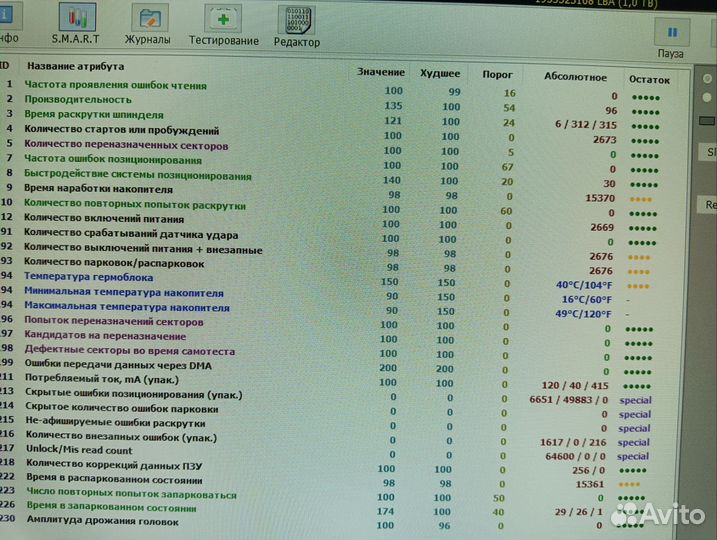This screenshot has height=540, width=717.
Task: Click the partially visible 'Re' button at right
Action: (x=709, y=204)
